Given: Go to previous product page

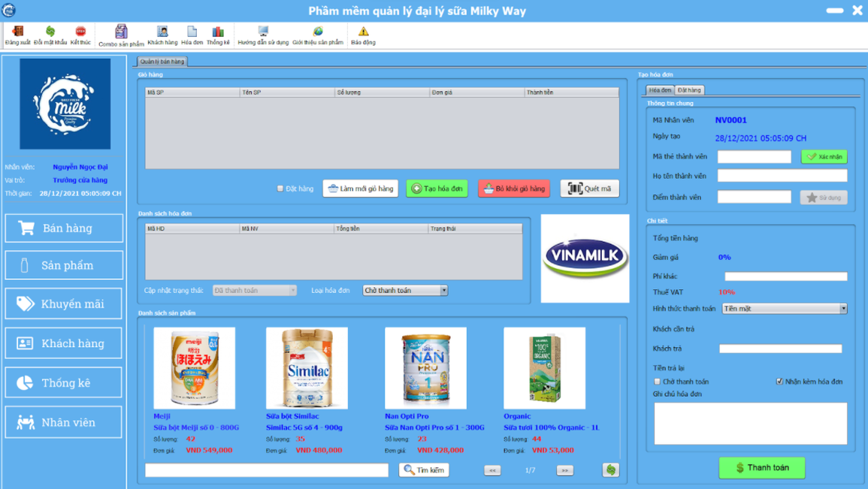Looking at the screenshot, I should point(492,470).
